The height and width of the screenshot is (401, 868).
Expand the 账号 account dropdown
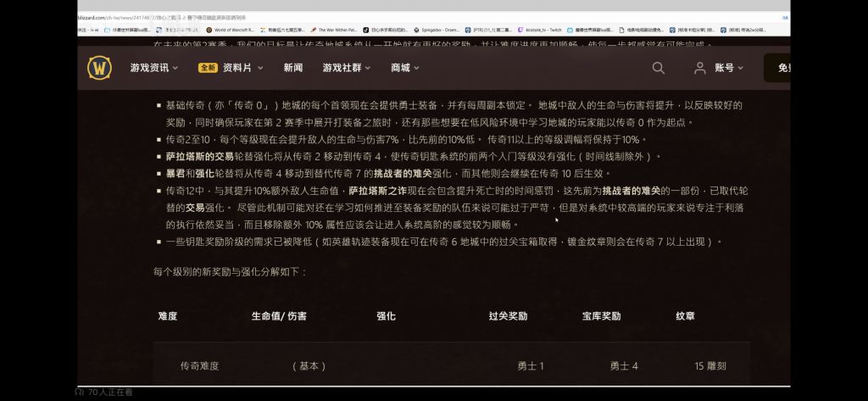click(x=728, y=68)
